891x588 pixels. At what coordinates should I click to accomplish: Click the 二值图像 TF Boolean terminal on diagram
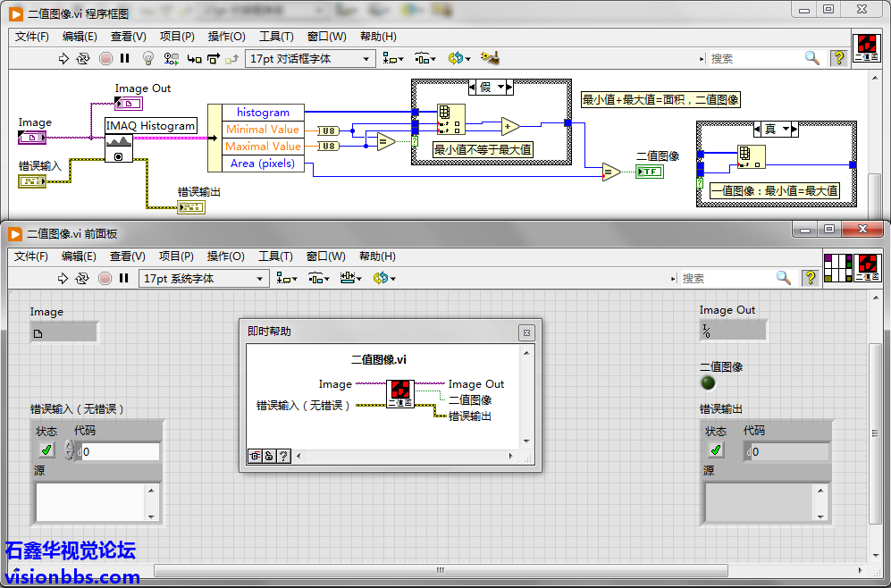click(x=650, y=172)
